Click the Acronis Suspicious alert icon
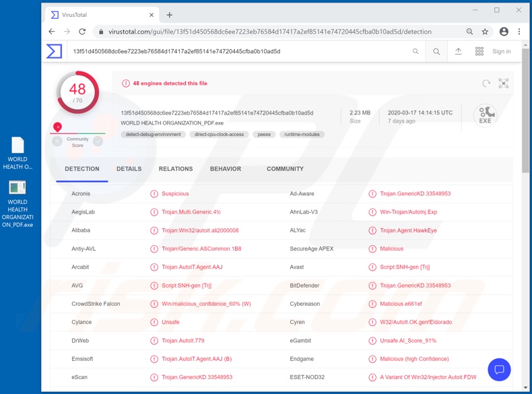The width and height of the screenshot is (532, 394). click(x=154, y=194)
